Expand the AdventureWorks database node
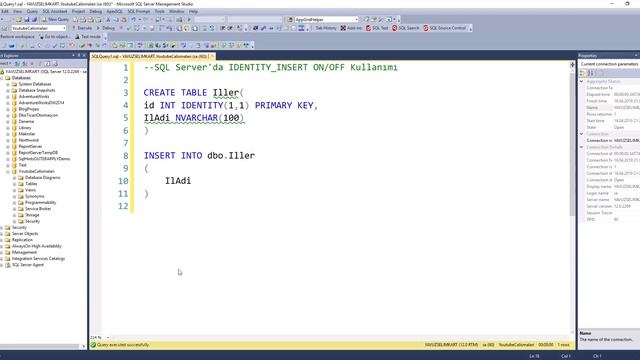This screenshot has height=360, width=640. [x=8, y=96]
